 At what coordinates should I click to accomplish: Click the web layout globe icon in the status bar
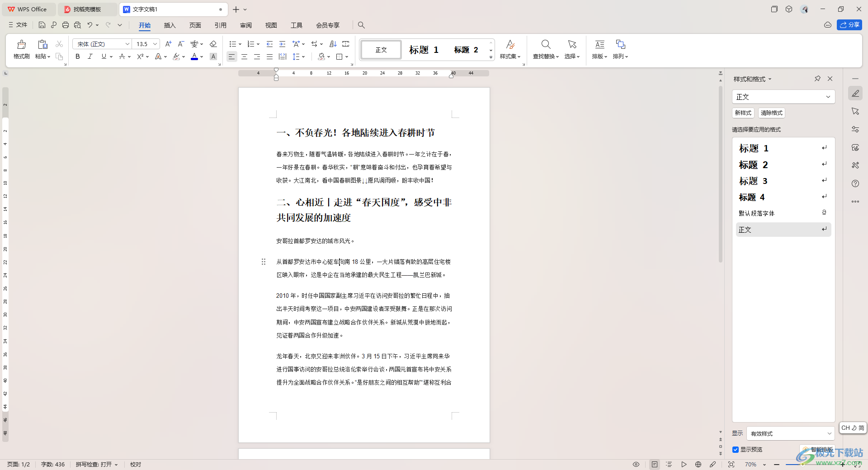(x=698, y=464)
